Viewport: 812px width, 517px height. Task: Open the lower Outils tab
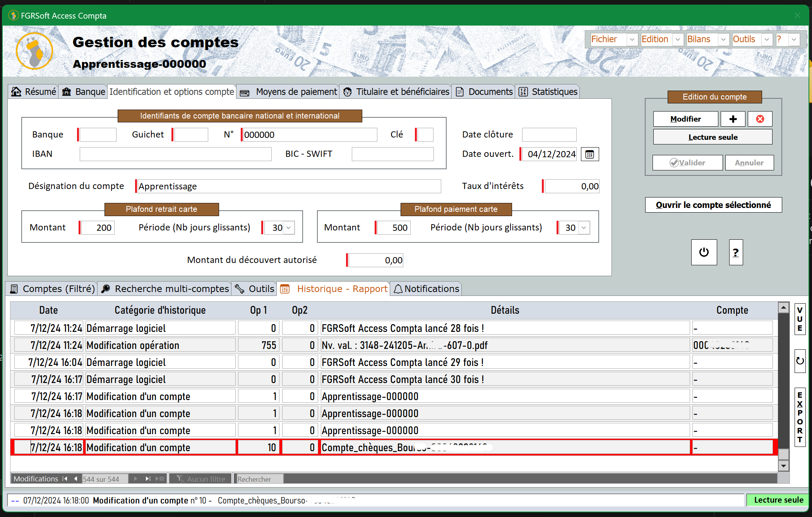[255, 289]
